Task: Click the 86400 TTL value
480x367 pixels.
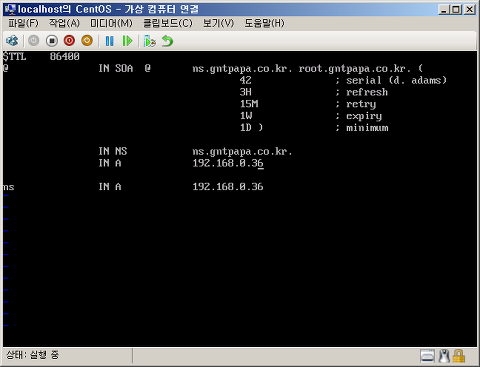Action: (x=65, y=56)
